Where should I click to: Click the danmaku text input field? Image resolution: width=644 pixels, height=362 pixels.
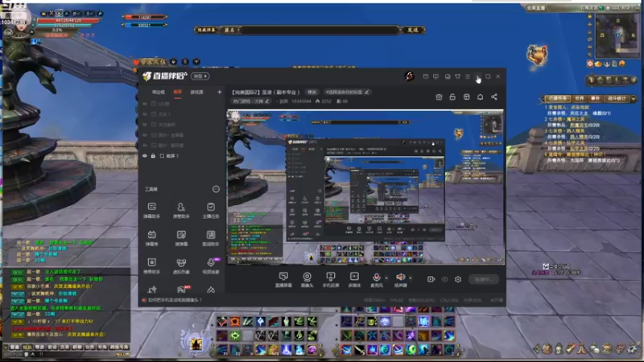click(x=319, y=30)
